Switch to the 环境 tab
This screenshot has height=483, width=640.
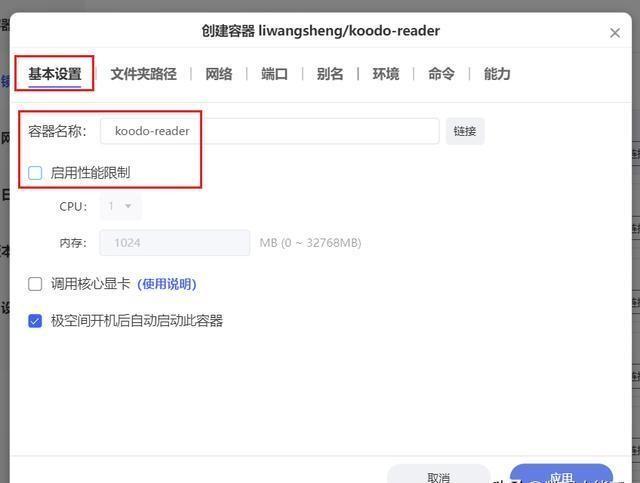pyautogui.click(x=386, y=74)
